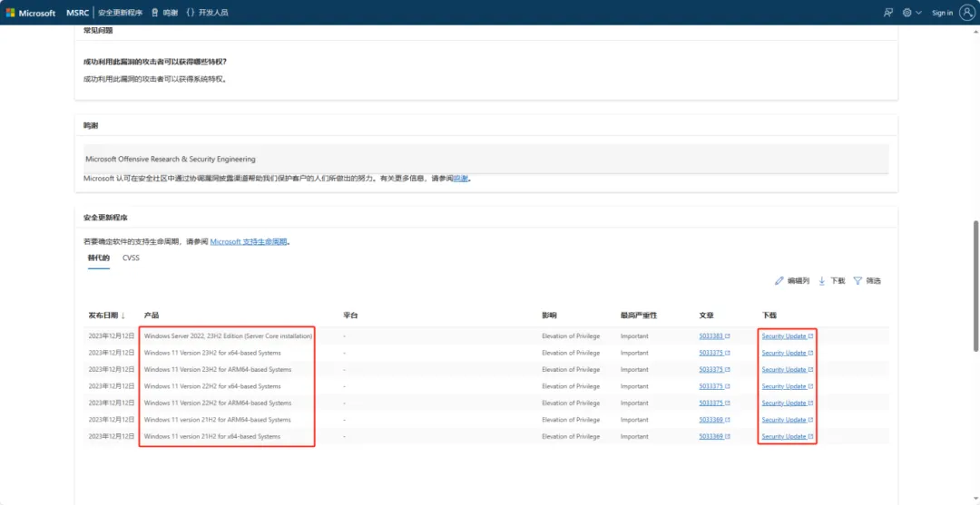Sort by the 发布日期 column header
This screenshot has height=505, width=980.
(107, 316)
